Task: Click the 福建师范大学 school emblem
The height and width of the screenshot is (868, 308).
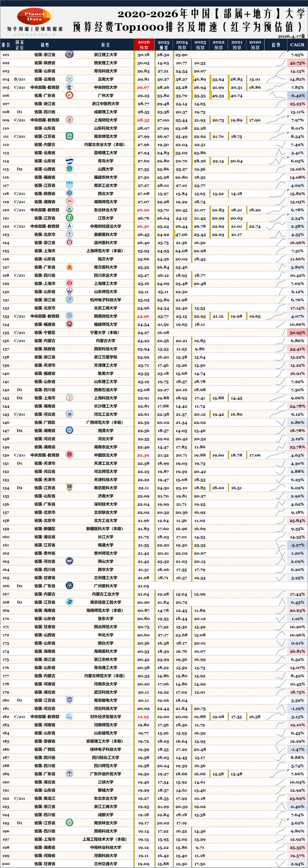Action: coord(69,324)
